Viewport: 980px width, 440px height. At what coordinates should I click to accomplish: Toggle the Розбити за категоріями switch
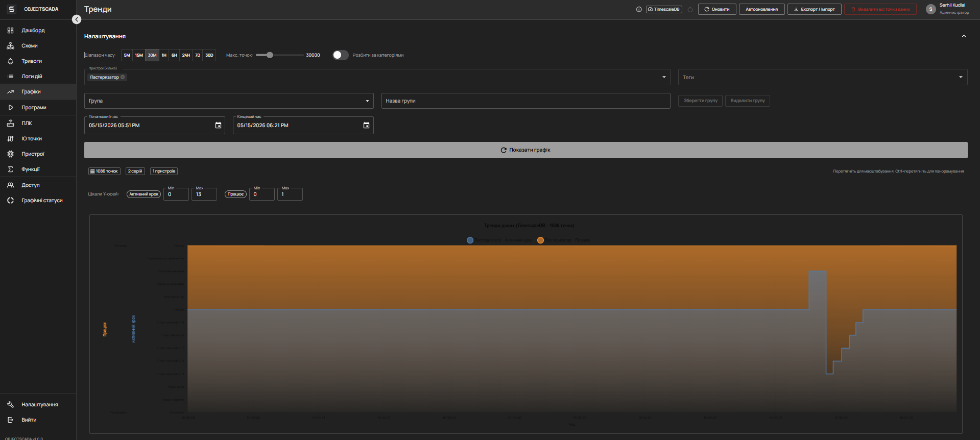point(340,55)
